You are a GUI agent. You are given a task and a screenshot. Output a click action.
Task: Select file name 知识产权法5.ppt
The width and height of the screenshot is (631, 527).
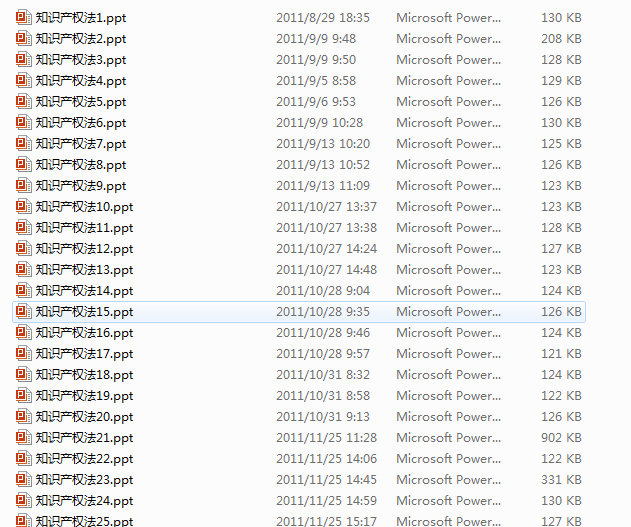pos(81,102)
